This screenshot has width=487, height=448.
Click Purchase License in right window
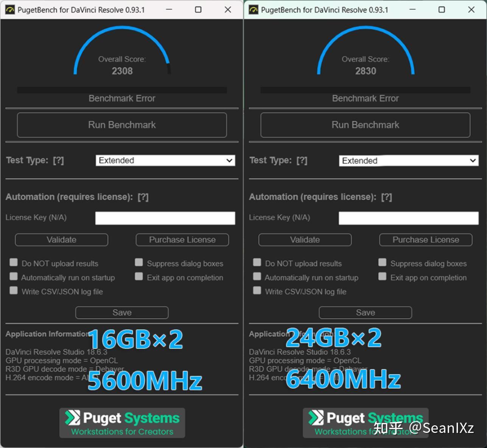pyautogui.click(x=426, y=240)
